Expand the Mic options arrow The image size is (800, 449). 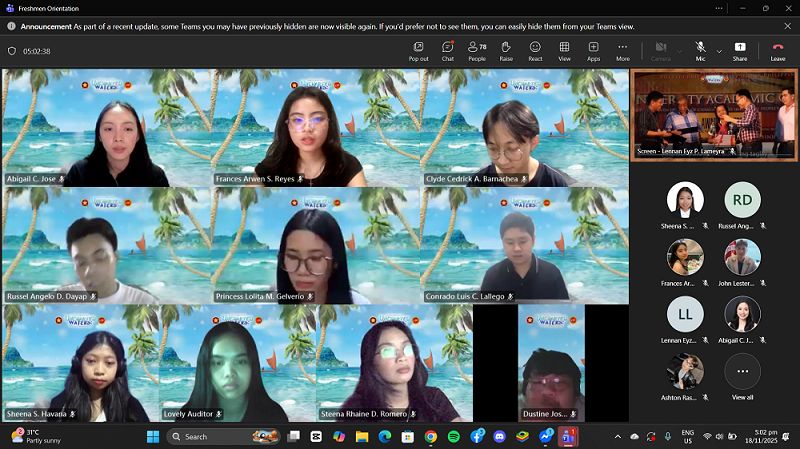tap(719, 51)
